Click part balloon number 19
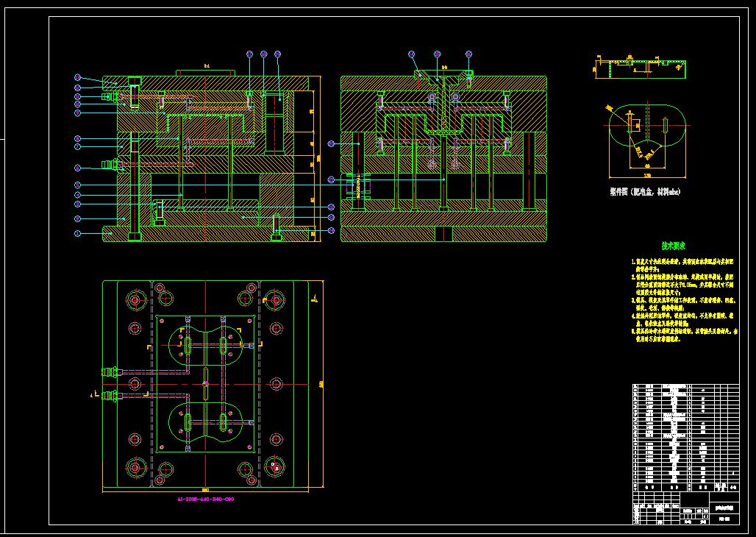 click(278, 54)
